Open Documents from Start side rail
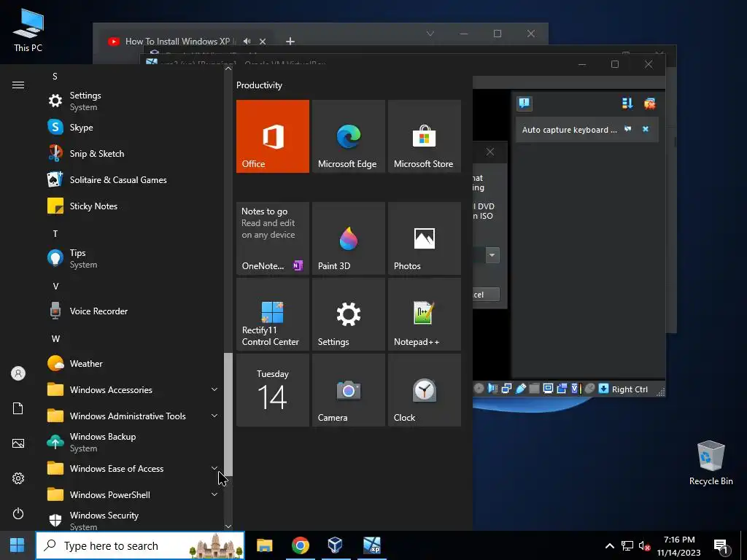 tap(18, 408)
